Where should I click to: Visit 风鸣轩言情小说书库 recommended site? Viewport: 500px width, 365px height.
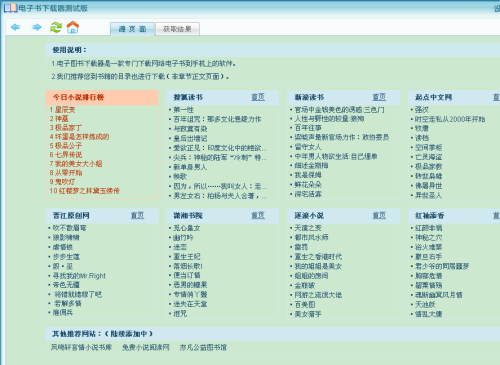(x=81, y=347)
